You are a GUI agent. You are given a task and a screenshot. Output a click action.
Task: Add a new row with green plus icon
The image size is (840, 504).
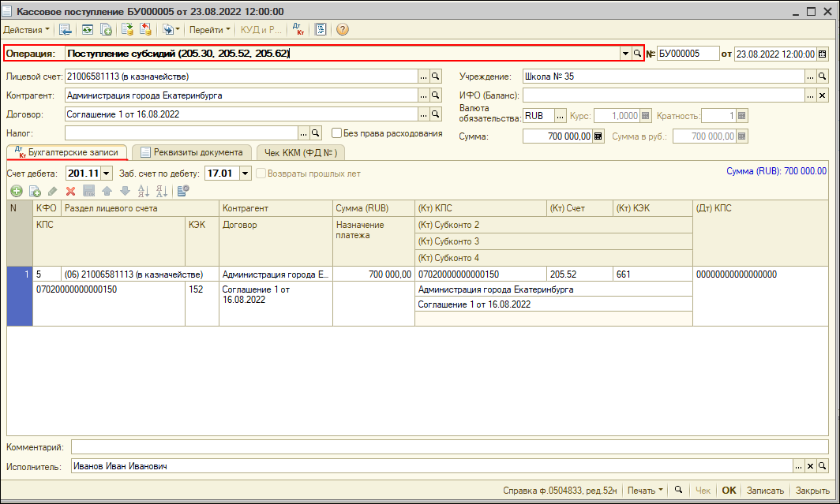pyautogui.click(x=17, y=191)
